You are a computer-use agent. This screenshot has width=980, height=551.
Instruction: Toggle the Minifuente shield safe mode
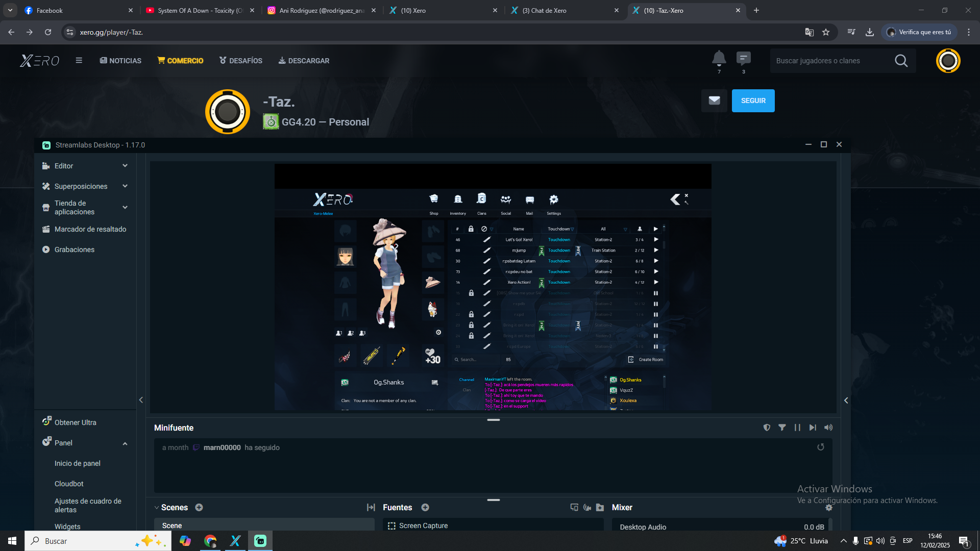point(767,428)
